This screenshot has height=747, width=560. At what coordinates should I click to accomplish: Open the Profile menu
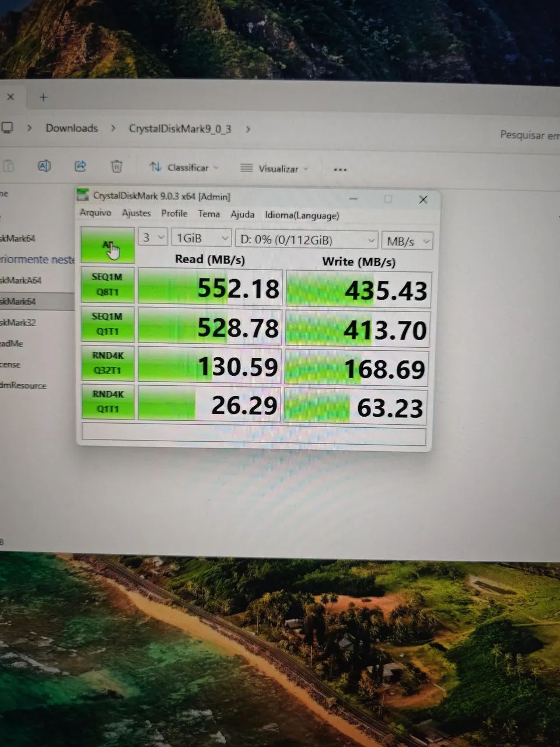click(x=174, y=214)
